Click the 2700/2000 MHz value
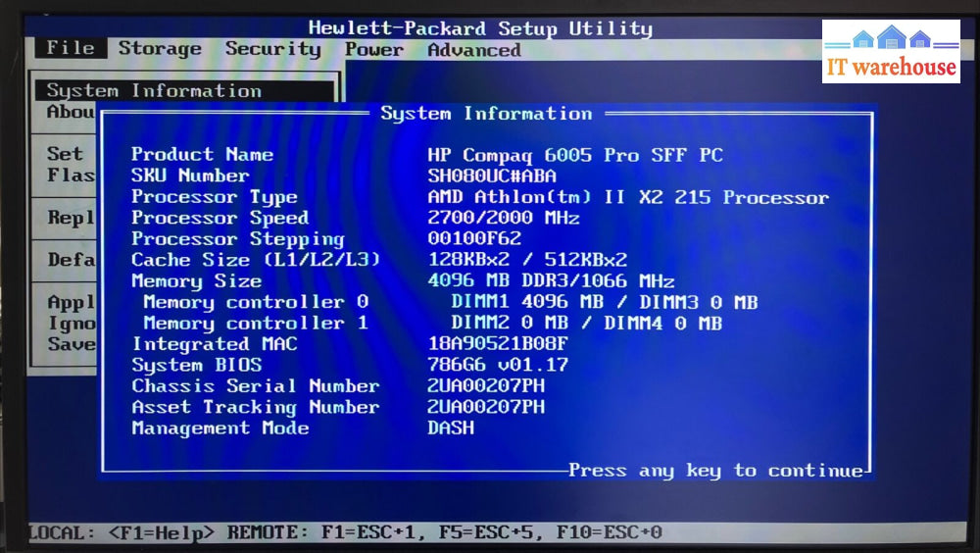980x553 pixels. (x=503, y=218)
